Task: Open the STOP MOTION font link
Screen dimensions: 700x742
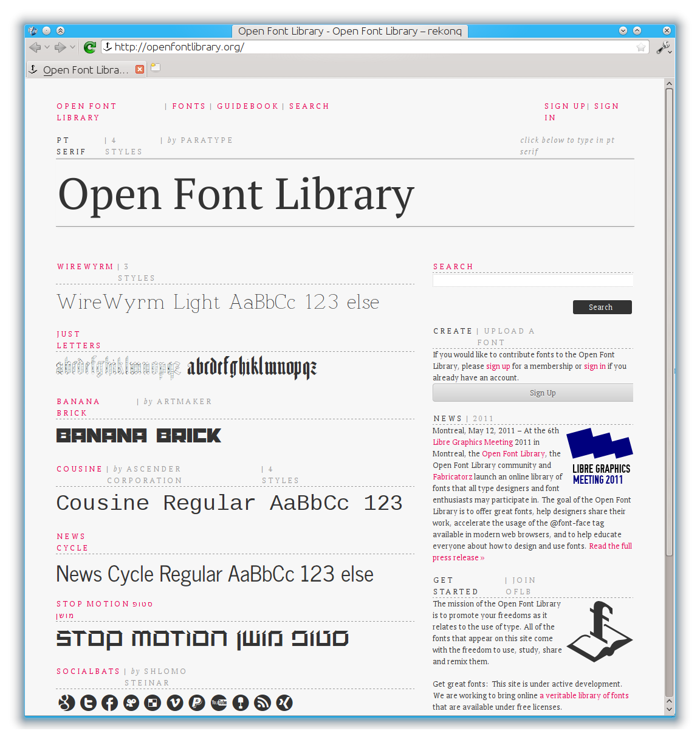Action: coord(105,610)
